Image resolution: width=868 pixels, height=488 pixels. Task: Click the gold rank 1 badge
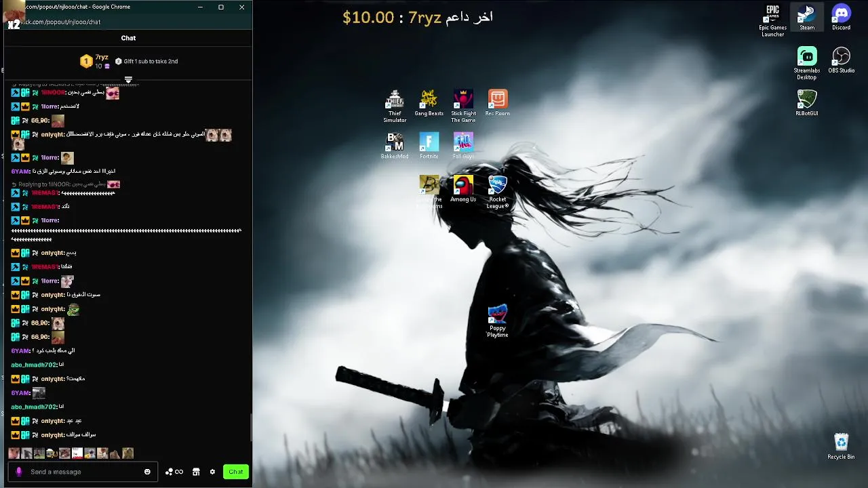click(86, 62)
